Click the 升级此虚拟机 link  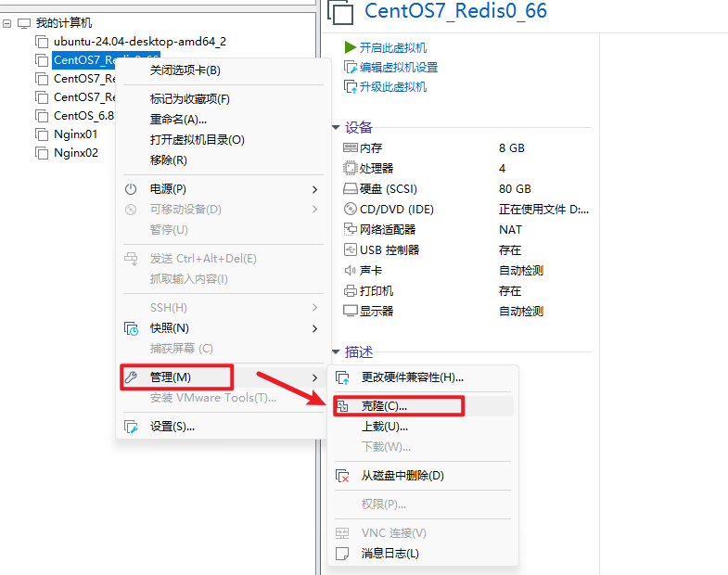tap(393, 87)
